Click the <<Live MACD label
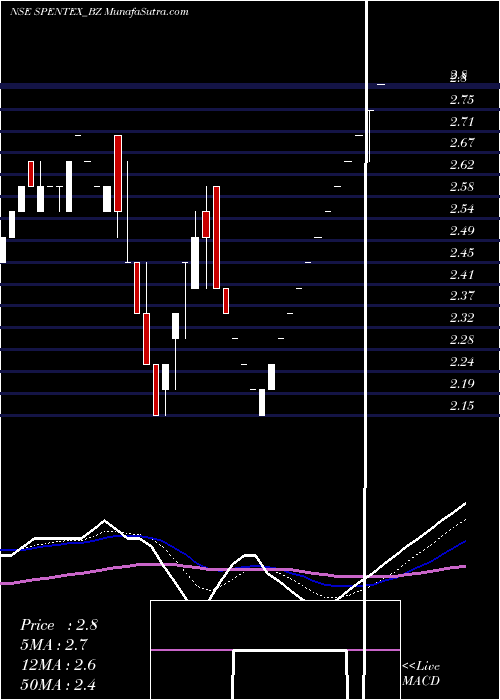The width and height of the screenshot is (500, 700). pyautogui.click(x=421, y=673)
